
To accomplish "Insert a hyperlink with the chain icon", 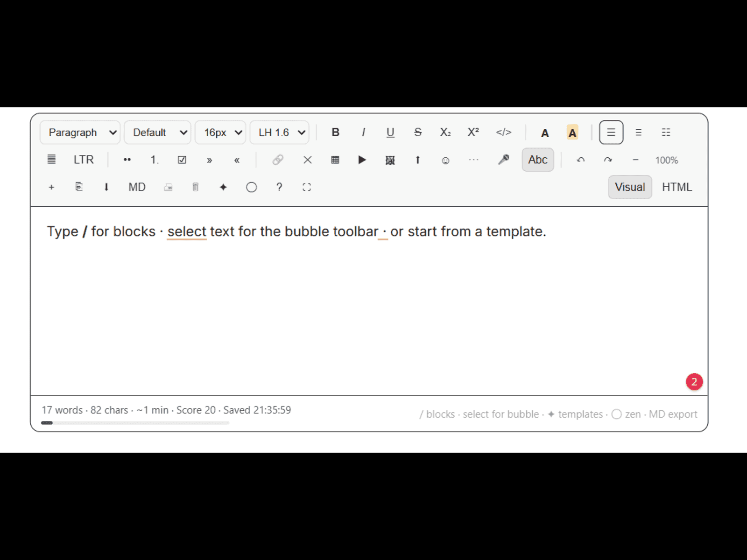I will click(278, 160).
